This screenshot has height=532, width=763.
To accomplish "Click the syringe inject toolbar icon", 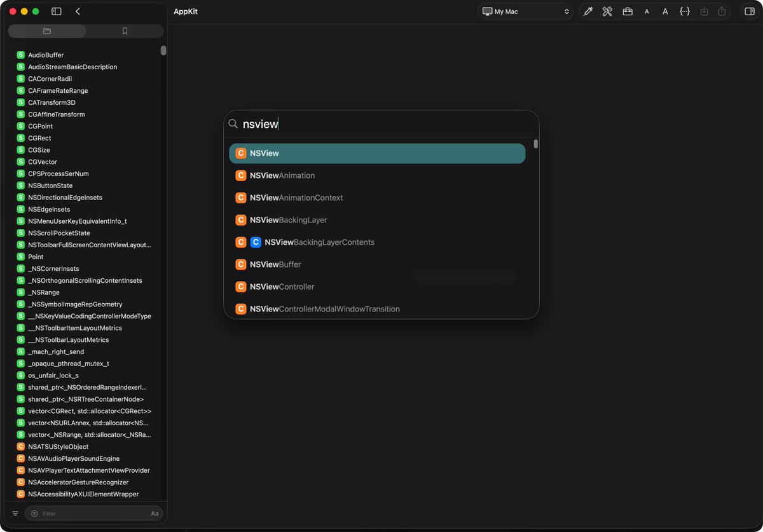I will (588, 11).
